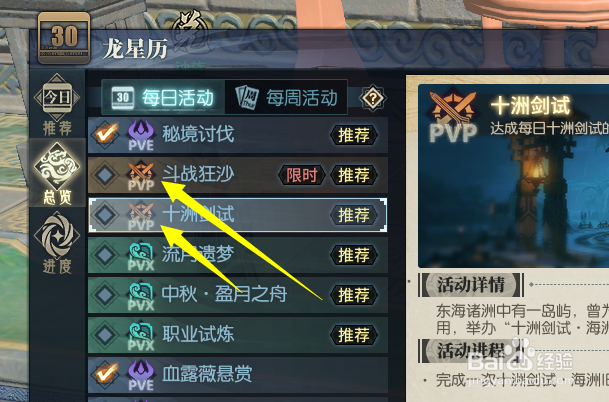
Task: Select the 总览 sidebar icon
Action: tap(57, 173)
